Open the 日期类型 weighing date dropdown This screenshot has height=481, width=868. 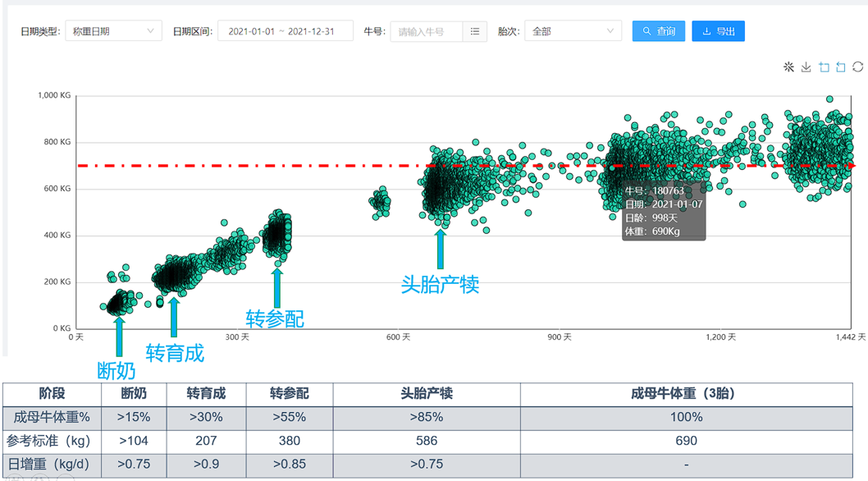click(113, 30)
